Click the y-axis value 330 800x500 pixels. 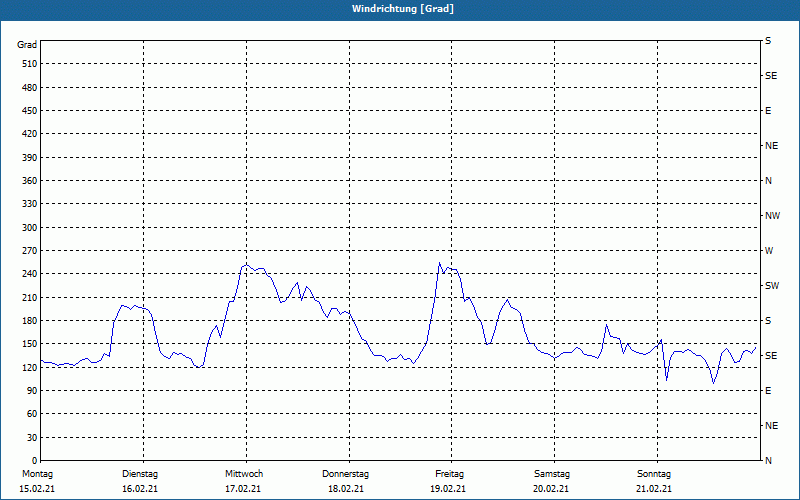pos(30,204)
